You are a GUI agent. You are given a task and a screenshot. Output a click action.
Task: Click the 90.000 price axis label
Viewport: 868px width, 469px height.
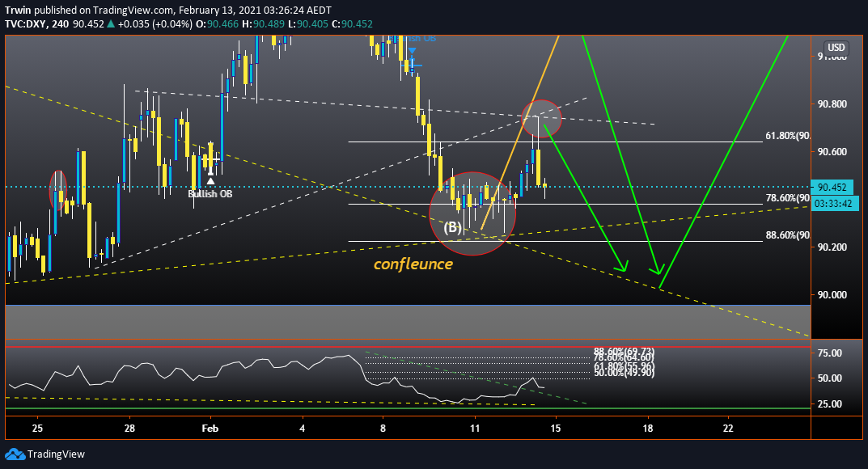point(832,295)
